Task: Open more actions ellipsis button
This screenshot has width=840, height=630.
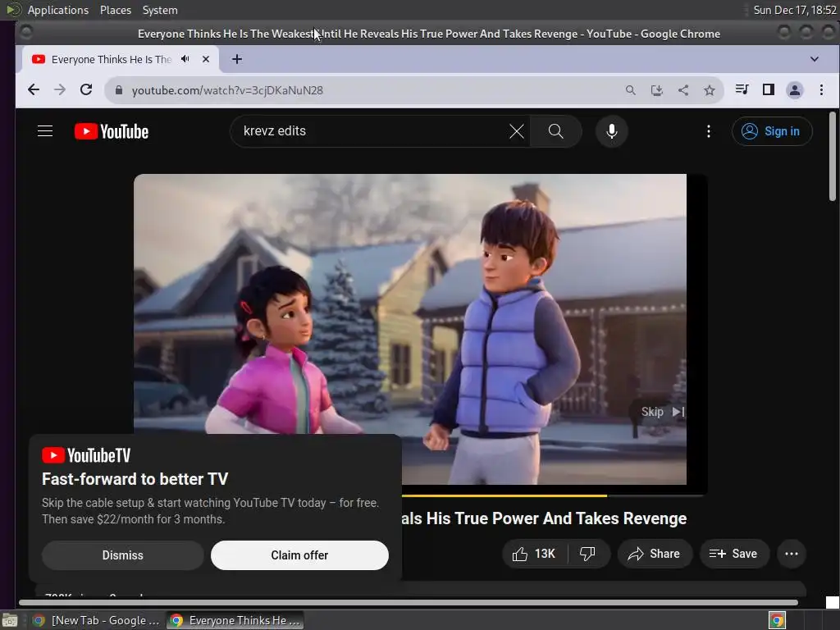Action: (x=792, y=554)
